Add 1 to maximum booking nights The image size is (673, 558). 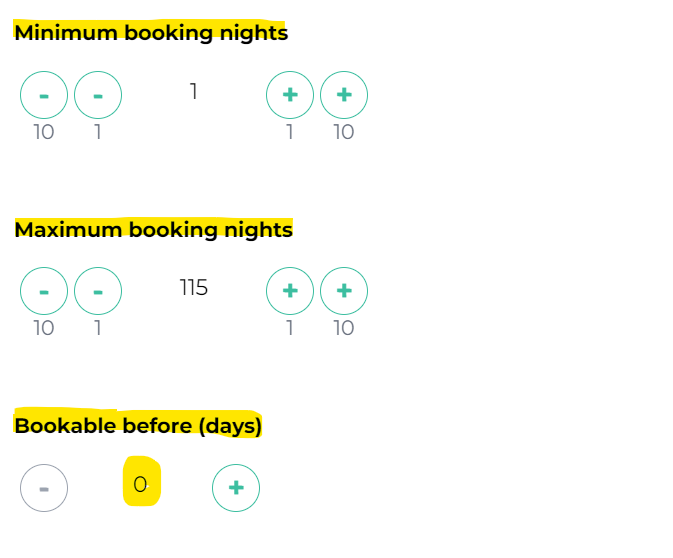click(290, 291)
